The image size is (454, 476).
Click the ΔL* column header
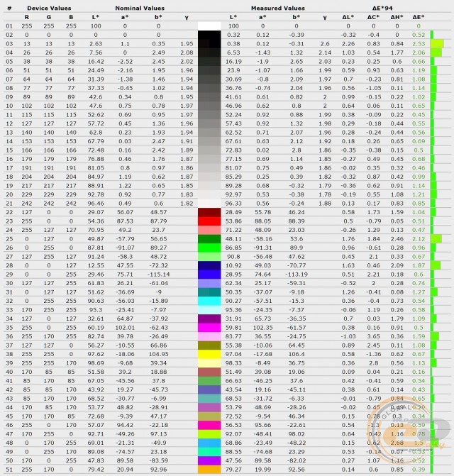click(x=348, y=17)
